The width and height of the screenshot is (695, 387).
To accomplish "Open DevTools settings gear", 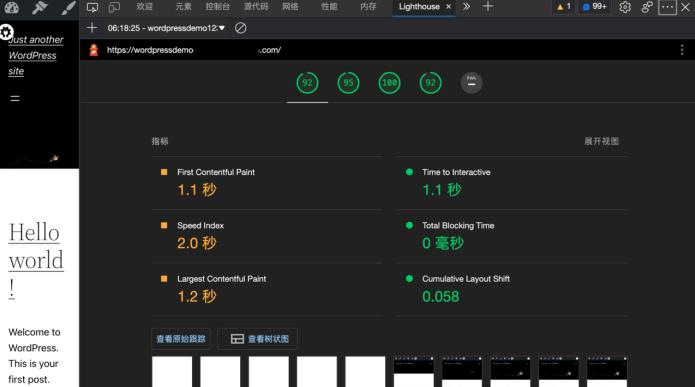I will click(x=625, y=7).
